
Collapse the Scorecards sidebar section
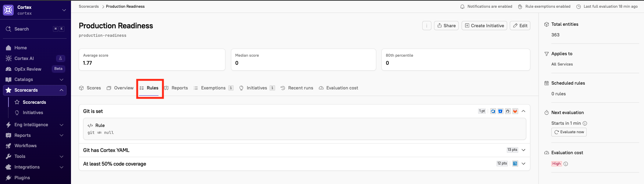(x=61, y=90)
